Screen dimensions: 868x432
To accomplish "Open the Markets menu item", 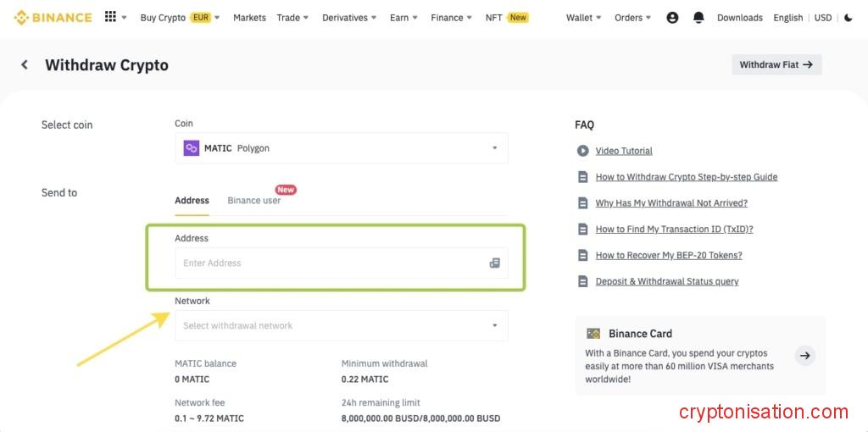I will (x=249, y=17).
